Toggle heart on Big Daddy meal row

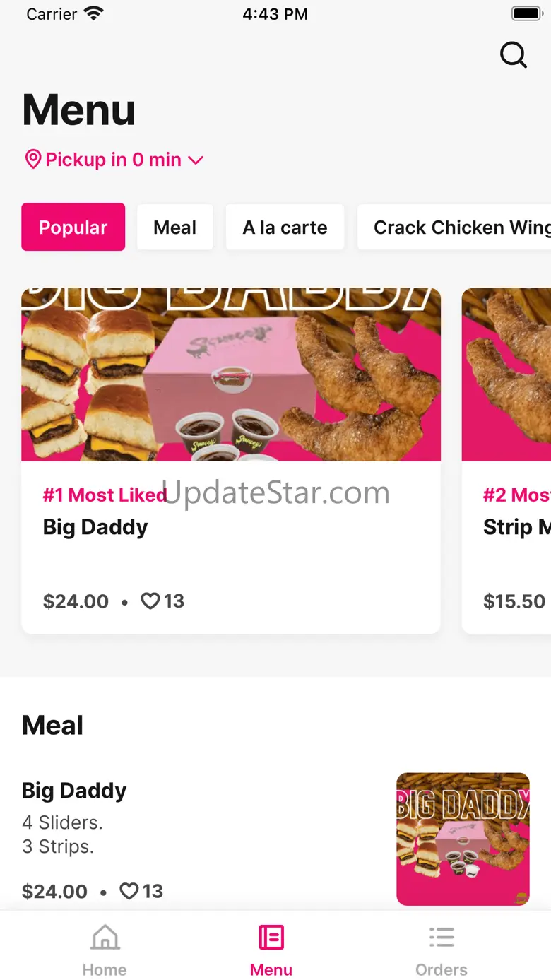tap(129, 892)
